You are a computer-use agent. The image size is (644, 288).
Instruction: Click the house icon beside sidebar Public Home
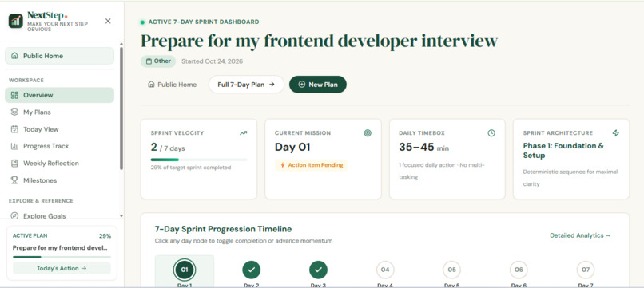click(15, 56)
